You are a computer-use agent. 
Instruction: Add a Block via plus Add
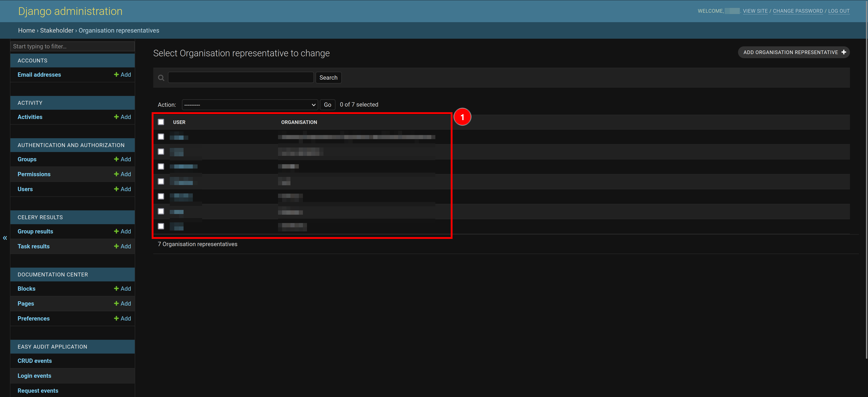pyautogui.click(x=122, y=288)
